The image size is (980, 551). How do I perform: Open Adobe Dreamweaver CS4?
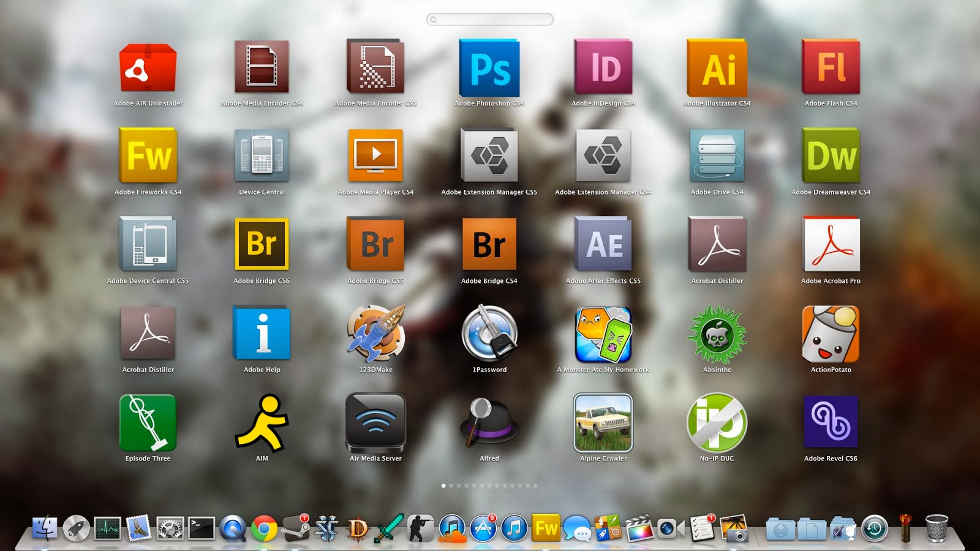pos(831,155)
